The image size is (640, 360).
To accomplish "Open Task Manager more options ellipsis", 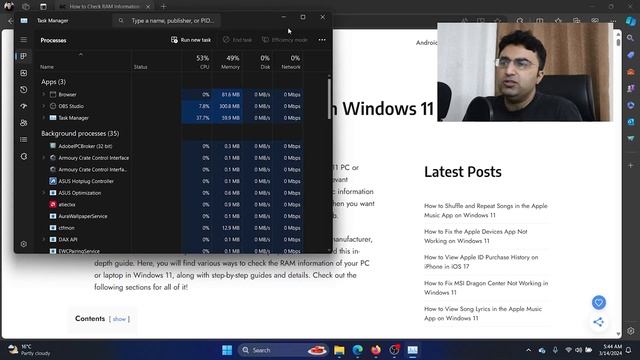I will pos(322,40).
